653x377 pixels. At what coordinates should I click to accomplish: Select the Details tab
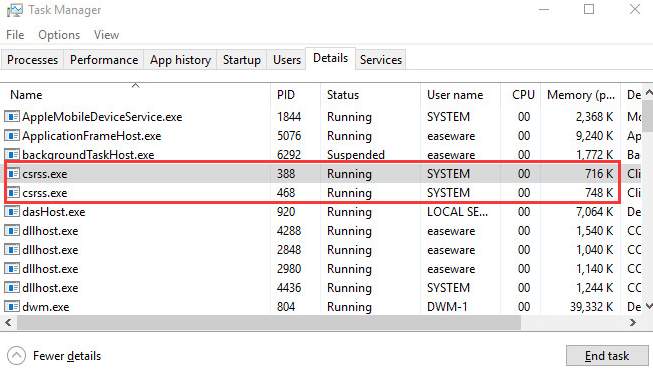330,58
